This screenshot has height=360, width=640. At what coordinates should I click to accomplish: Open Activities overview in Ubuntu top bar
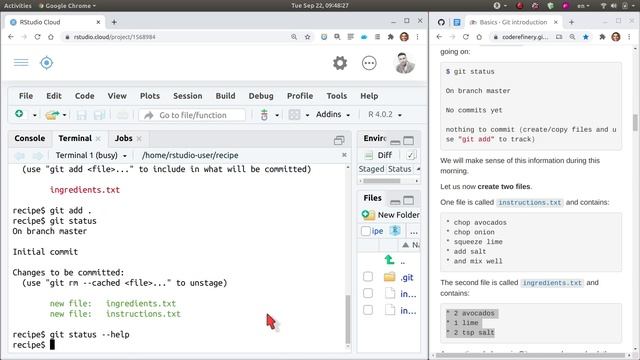18,6
